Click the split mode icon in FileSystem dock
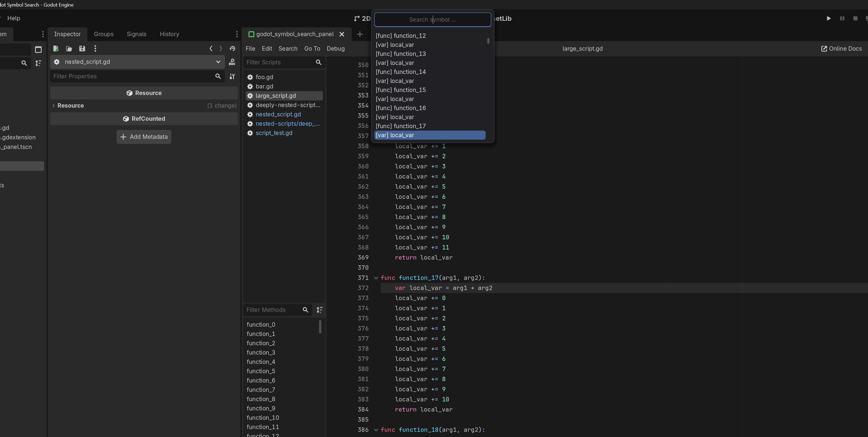Viewport: 868px width, 437px height. tap(38, 50)
